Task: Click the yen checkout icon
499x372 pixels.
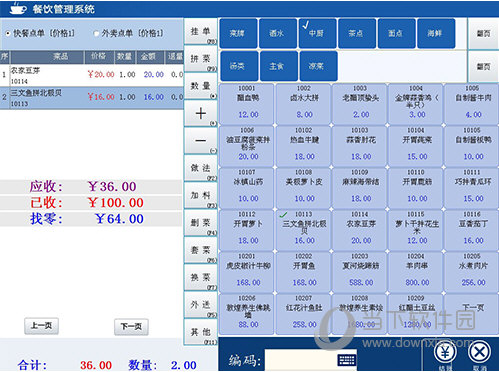Action: 446,353
